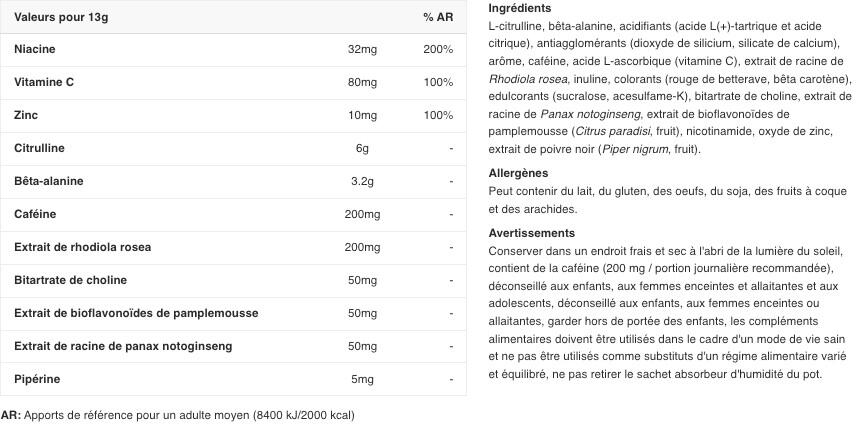This screenshot has height=429, width=864.
Task: Select the Niacine row label
Action: (x=35, y=49)
